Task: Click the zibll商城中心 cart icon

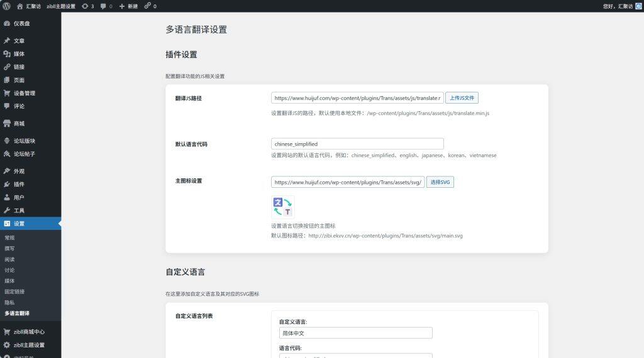Action: point(7,332)
